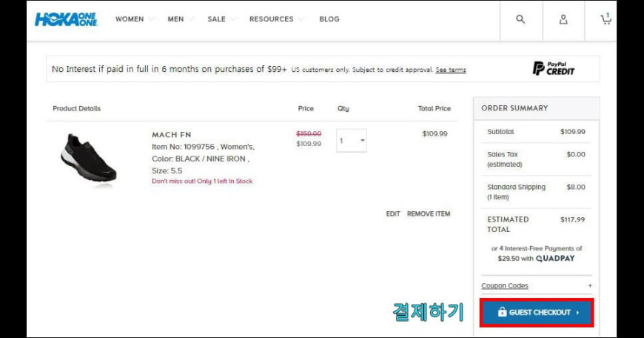
Task: Click the 'Color: BLACK / NINE IRON' text
Action: coord(201,159)
